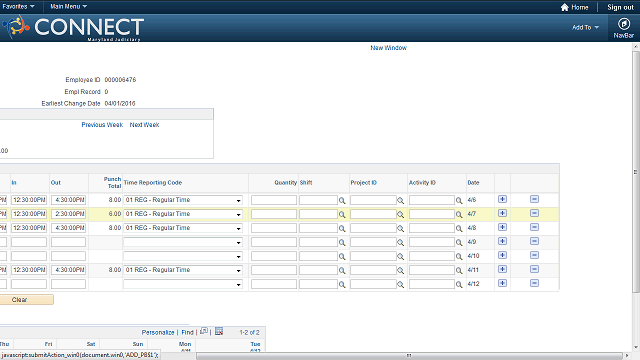Click the 1-2 of 2 row counter
The height and width of the screenshot is (360, 640).
pyautogui.click(x=249, y=332)
